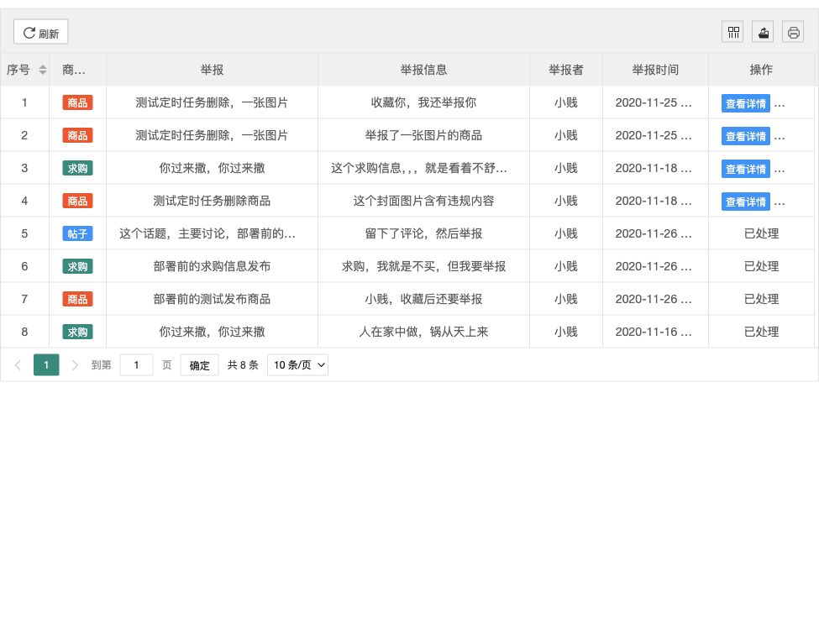Screen dimensions: 819x644
Task: Select the cell 部署前的求购信息发布
Action: pos(212,266)
